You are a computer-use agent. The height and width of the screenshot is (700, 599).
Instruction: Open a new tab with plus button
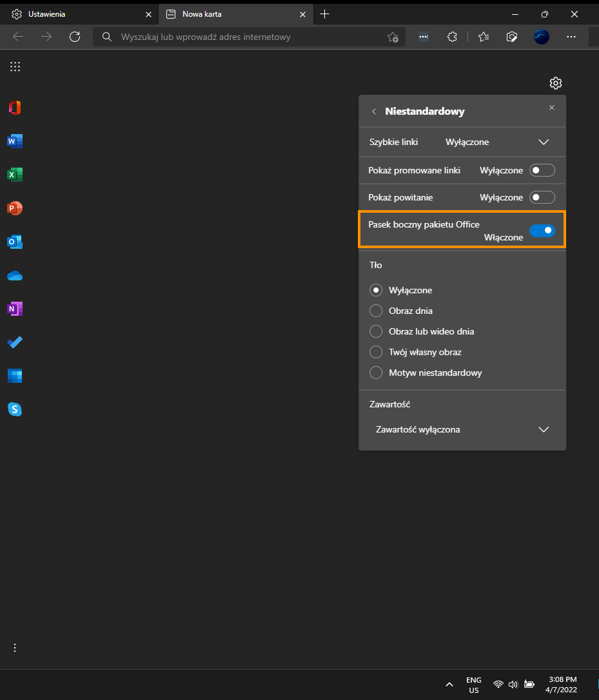point(325,14)
